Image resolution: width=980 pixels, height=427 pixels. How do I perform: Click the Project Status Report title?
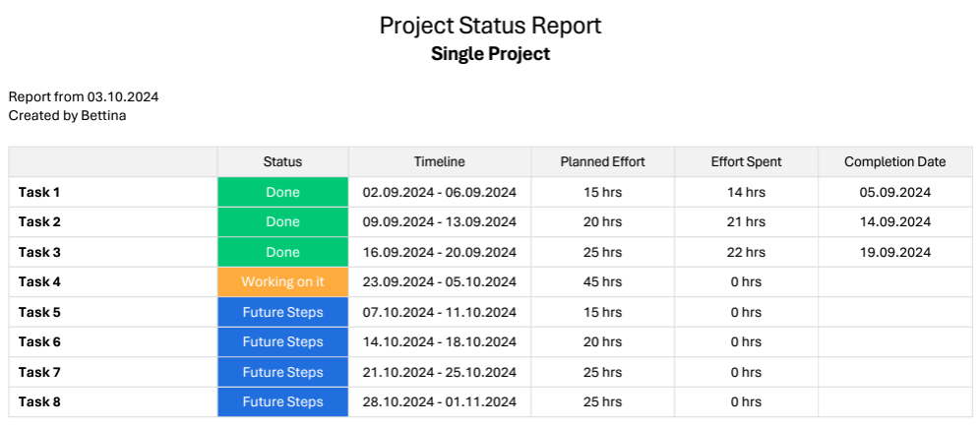(x=490, y=26)
